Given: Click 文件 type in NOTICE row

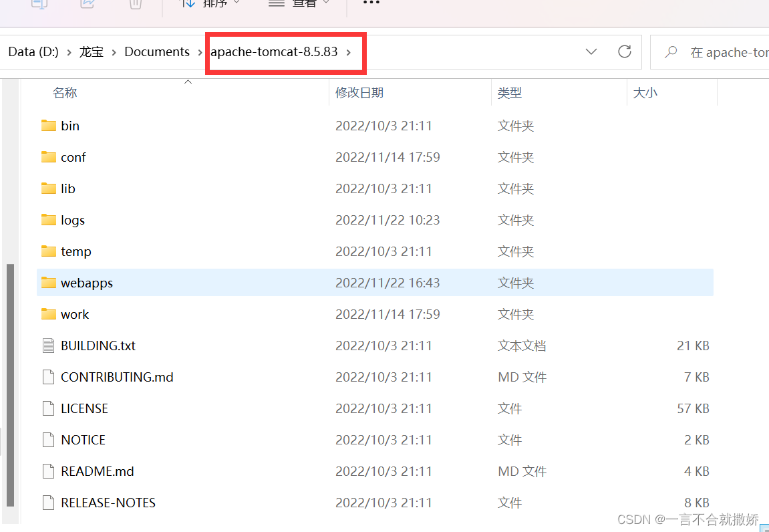Looking at the screenshot, I should pos(510,440).
